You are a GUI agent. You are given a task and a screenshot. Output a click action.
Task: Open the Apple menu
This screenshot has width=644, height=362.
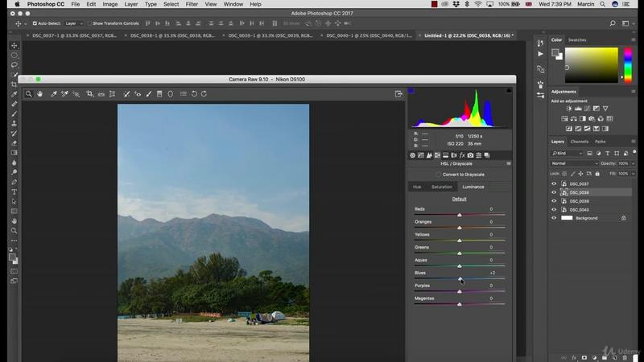(17, 4)
